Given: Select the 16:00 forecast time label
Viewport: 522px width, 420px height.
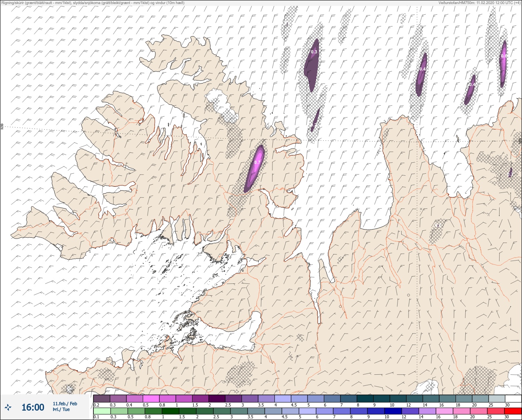Looking at the screenshot, I should [33, 407].
